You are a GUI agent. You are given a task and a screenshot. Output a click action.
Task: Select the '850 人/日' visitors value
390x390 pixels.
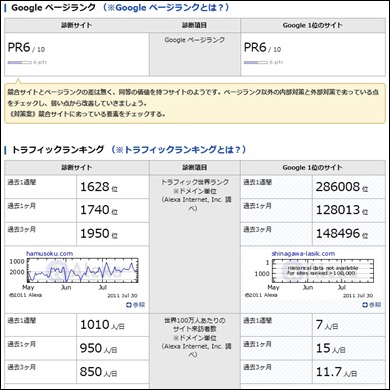(98, 372)
